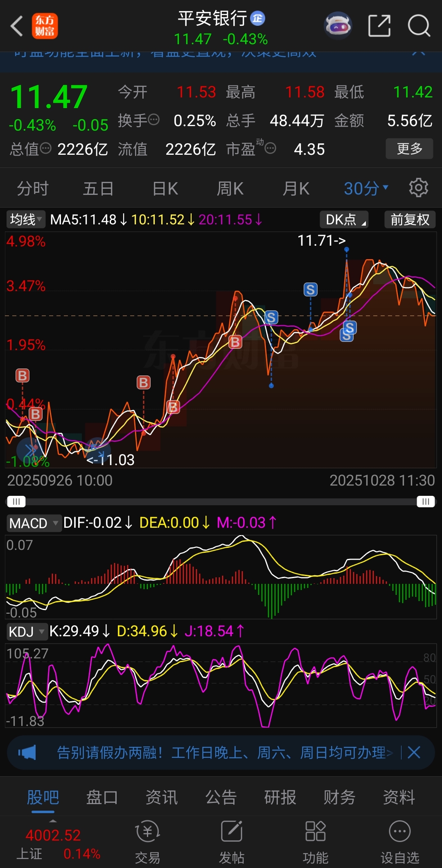Screen dimensions: 442x868
Task: Tap the blue 企 badge beside 平安银行
Action: 258,18
